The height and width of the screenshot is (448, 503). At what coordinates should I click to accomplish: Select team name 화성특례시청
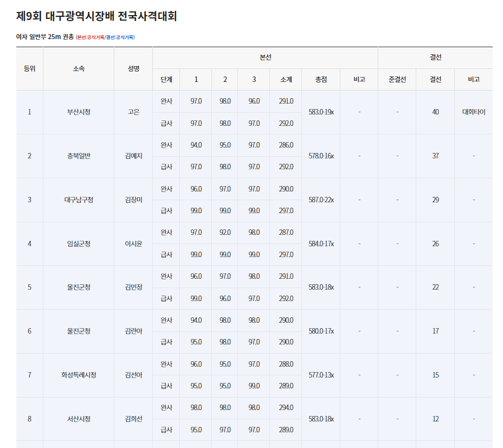79,375
